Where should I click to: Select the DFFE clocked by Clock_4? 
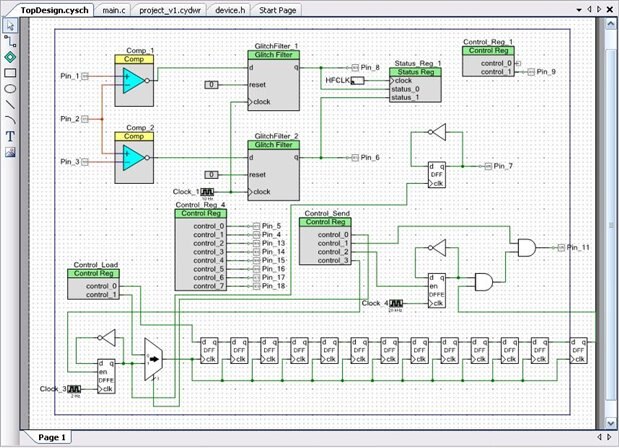(x=437, y=291)
